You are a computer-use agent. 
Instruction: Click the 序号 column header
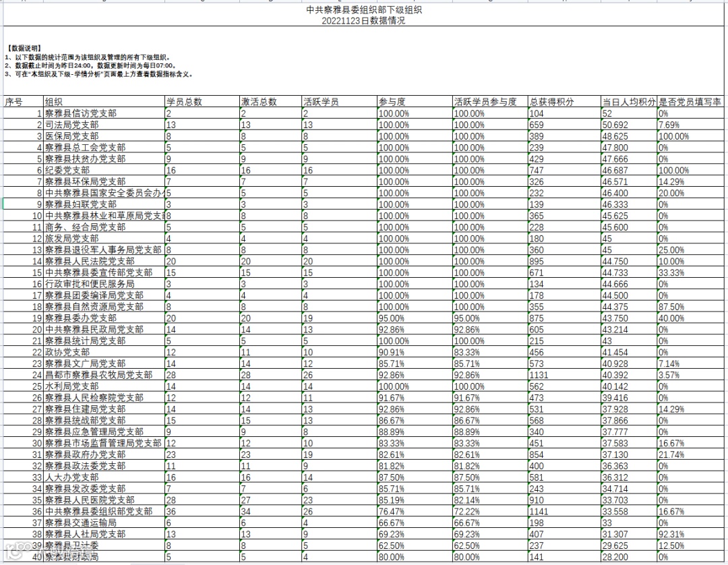click(23, 102)
